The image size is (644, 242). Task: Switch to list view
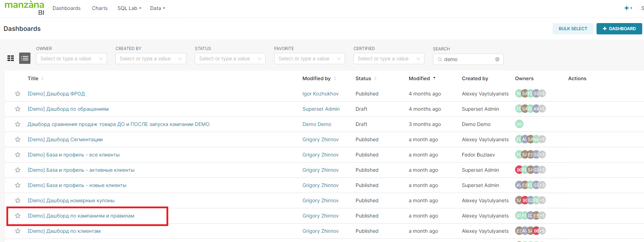[25, 58]
